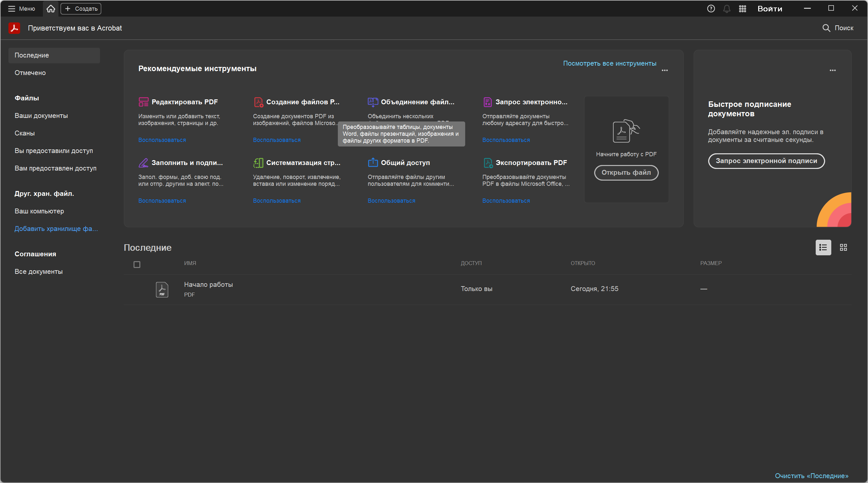Open the Меню hamburger menu
868x483 pixels.
tap(21, 9)
